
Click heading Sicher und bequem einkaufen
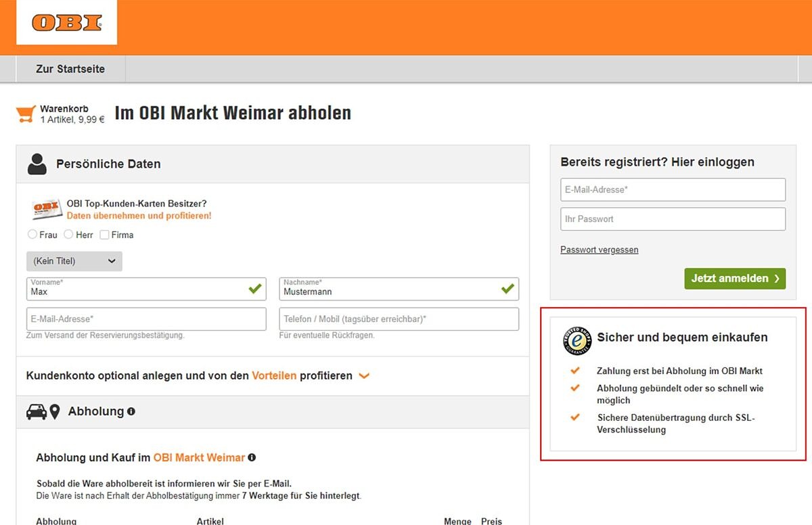(x=682, y=337)
